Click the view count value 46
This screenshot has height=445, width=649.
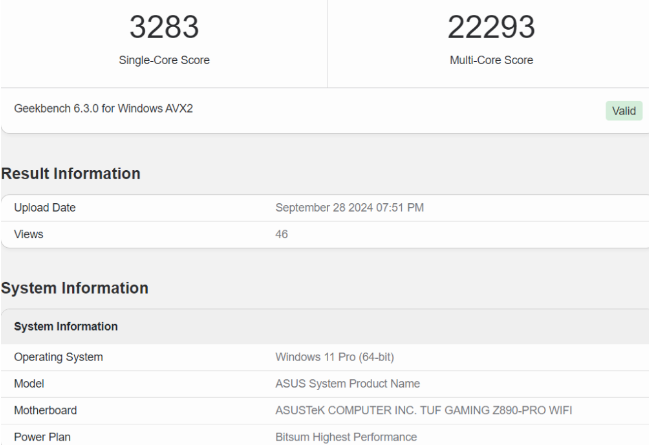(282, 234)
